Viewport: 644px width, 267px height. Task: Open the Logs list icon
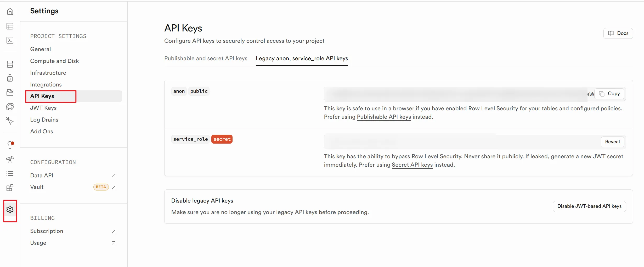coord(10,173)
